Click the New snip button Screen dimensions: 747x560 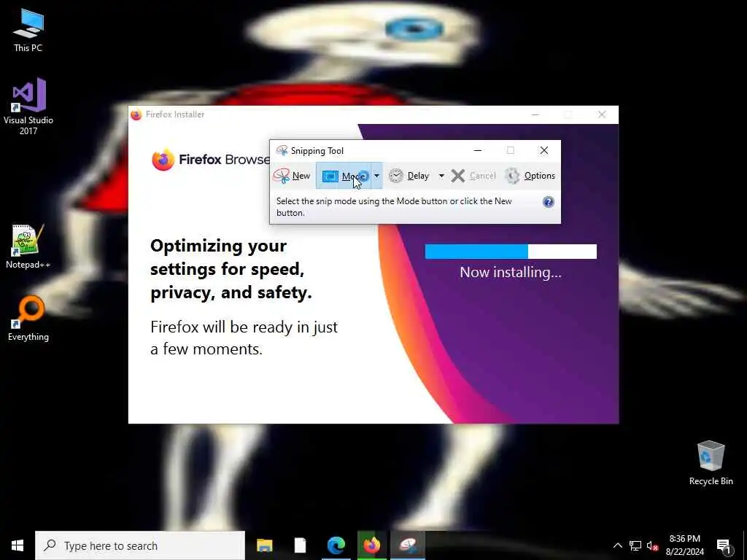(292, 176)
